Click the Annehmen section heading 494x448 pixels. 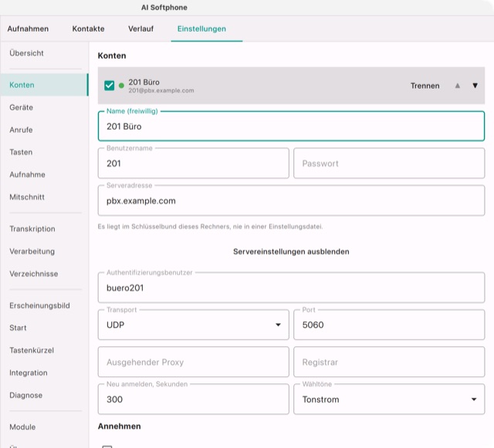click(x=120, y=426)
